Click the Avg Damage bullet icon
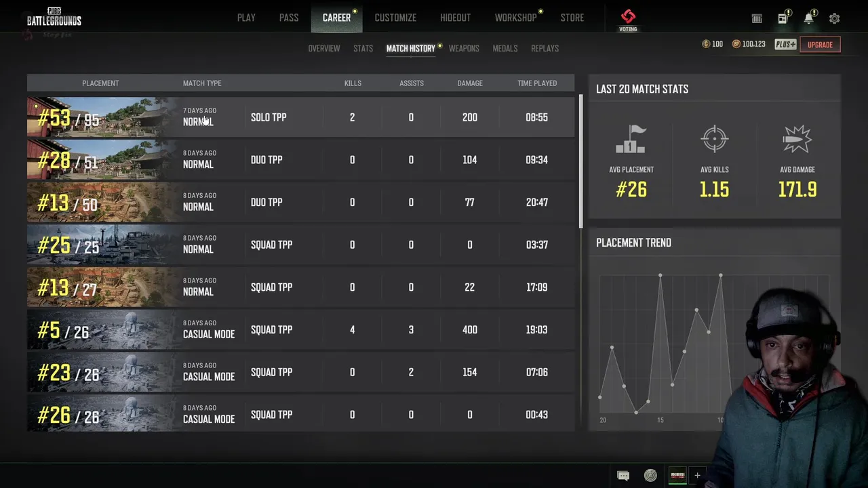This screenshot has width=868, height=488. coord(797,139)
